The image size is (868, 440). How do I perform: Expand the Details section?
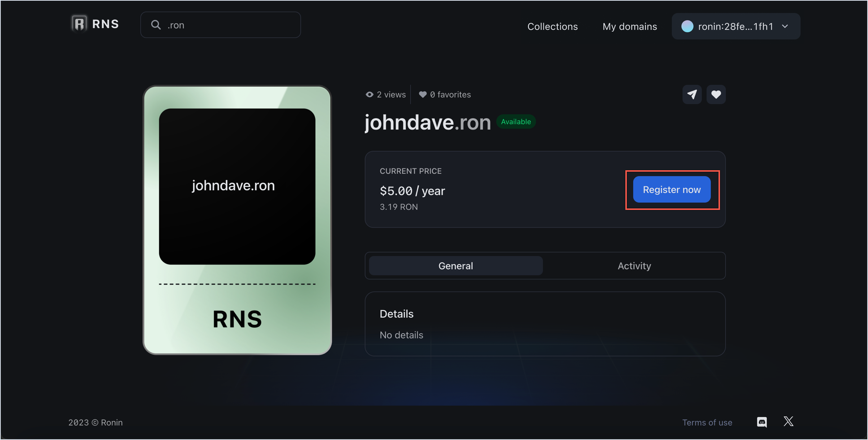(x=396, y=313)
